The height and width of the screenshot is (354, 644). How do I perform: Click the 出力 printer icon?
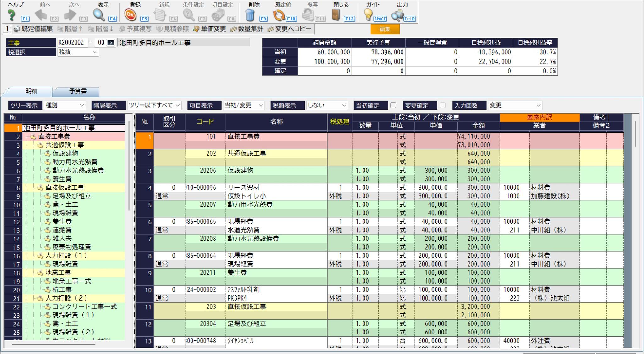click(397, 15)
